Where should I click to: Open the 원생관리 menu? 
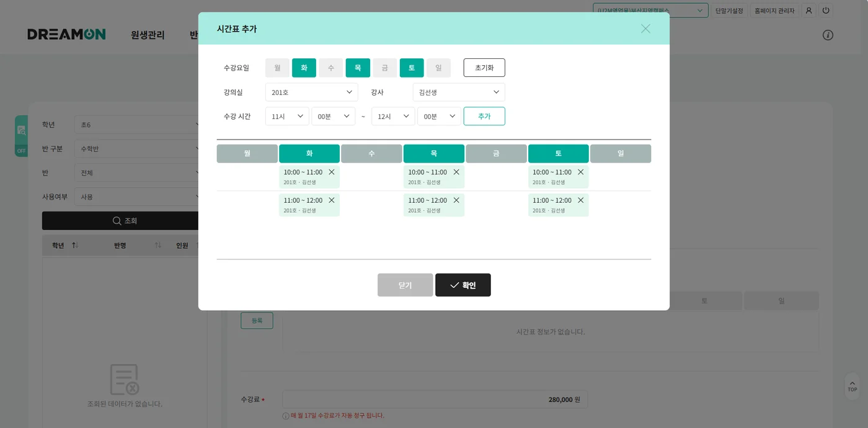pos(148,35)
